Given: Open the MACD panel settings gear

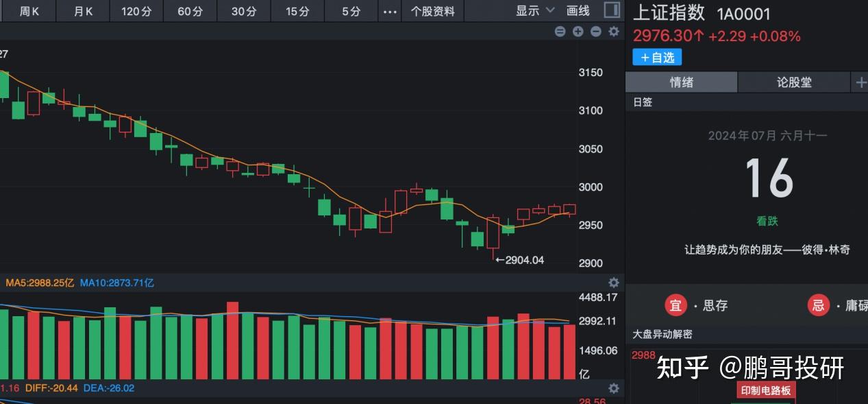Looking at the screenshot, I should 613,388.
